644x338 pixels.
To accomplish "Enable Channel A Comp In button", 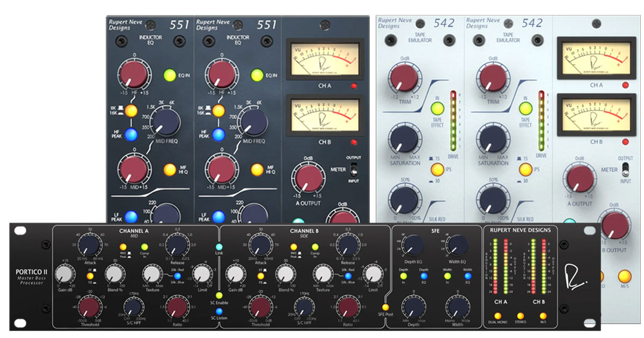I will click(144, 247).
